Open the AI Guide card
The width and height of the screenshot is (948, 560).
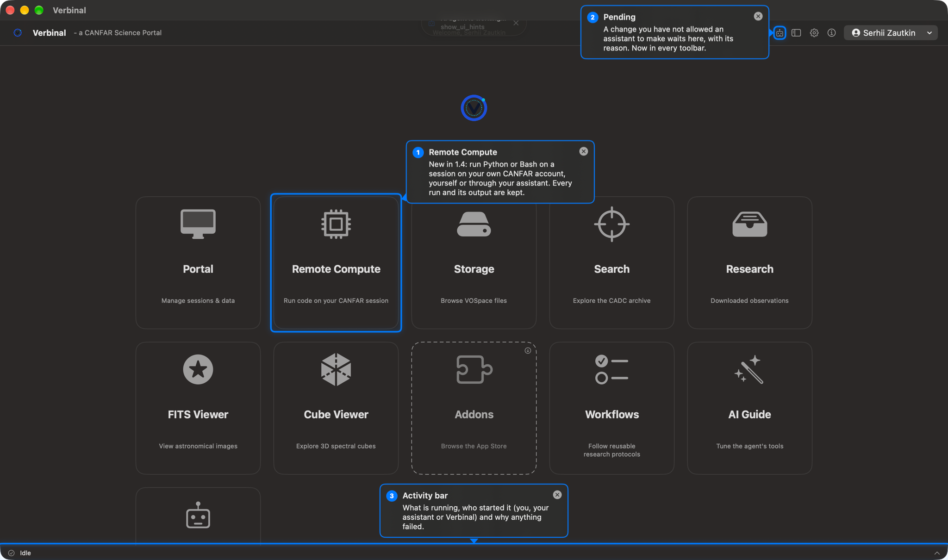(750, 408)
